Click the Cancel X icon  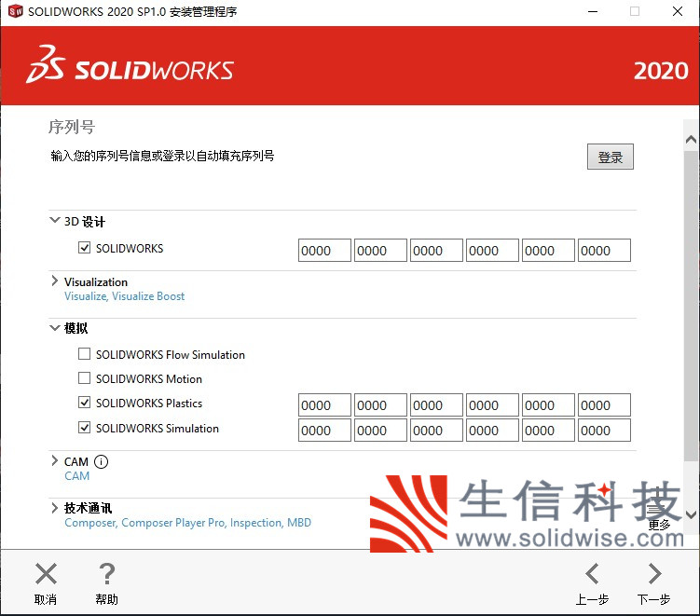(46, 574)
